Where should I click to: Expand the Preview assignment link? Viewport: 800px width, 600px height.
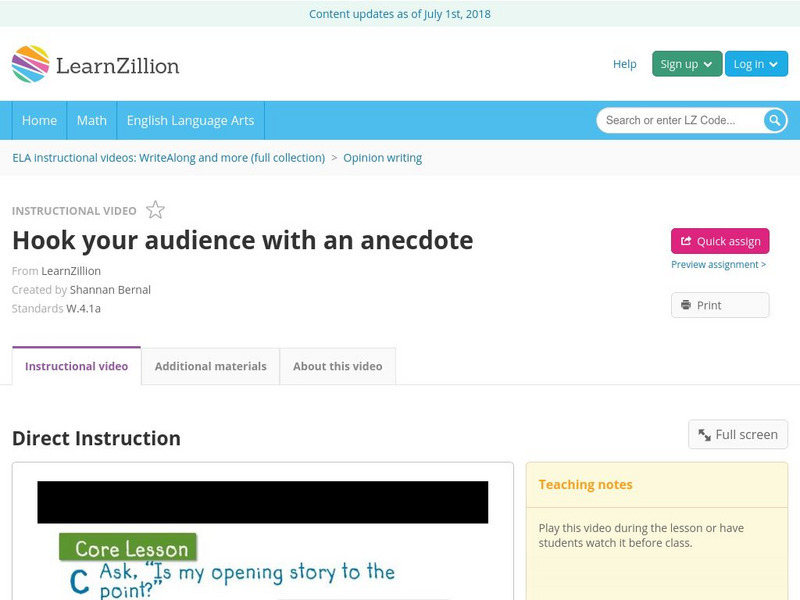tap(720, 263)
